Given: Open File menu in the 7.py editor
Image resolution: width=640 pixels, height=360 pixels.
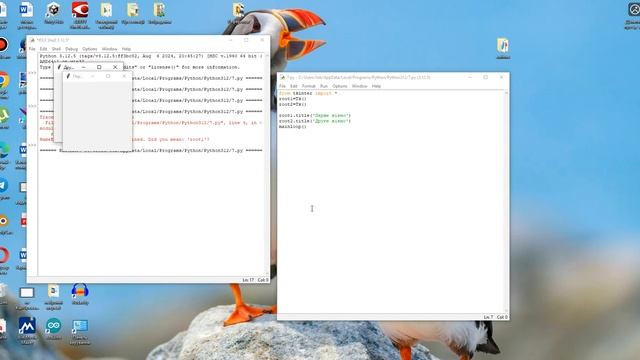Looking at the screenshot, I should point(282,86).
